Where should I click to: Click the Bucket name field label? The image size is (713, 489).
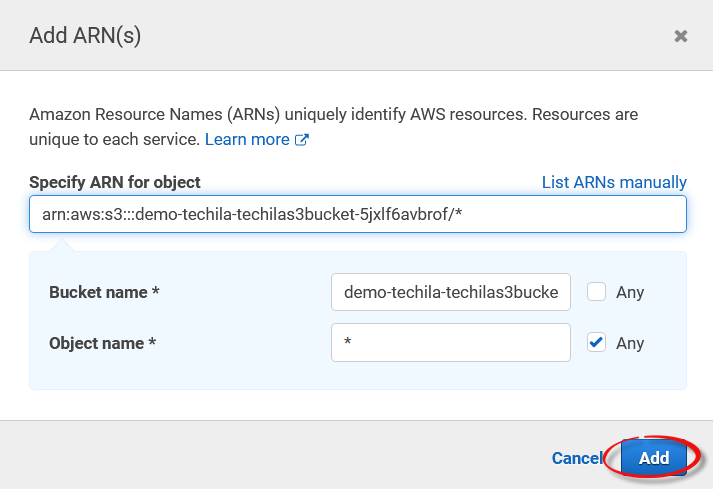pos(105,292)
